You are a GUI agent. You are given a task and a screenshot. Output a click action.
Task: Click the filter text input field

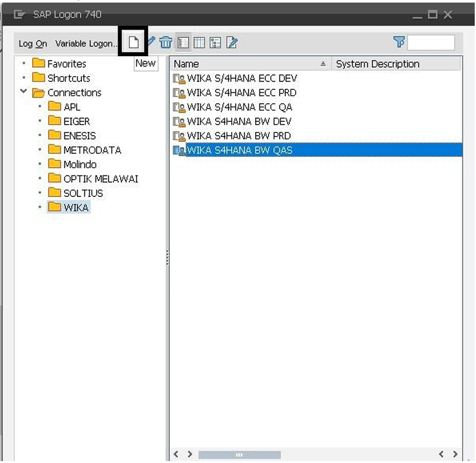431,43
